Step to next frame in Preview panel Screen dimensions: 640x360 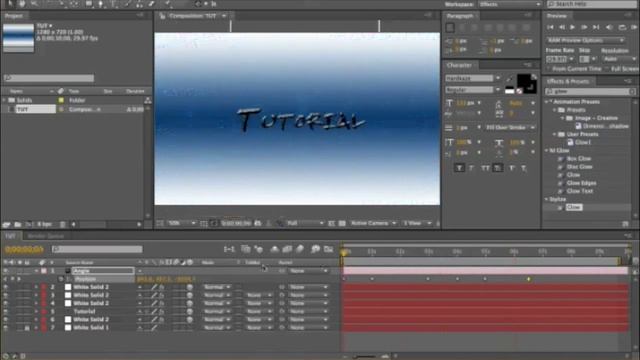pos(584,27)
